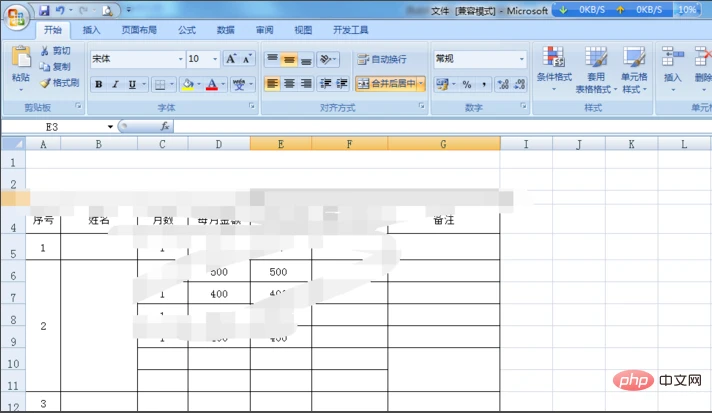Image resolution: width=712 pixels, height=413 pixels.
Task: Expand the Name Box dropdown arrow
Action: [x=110, y=127]
